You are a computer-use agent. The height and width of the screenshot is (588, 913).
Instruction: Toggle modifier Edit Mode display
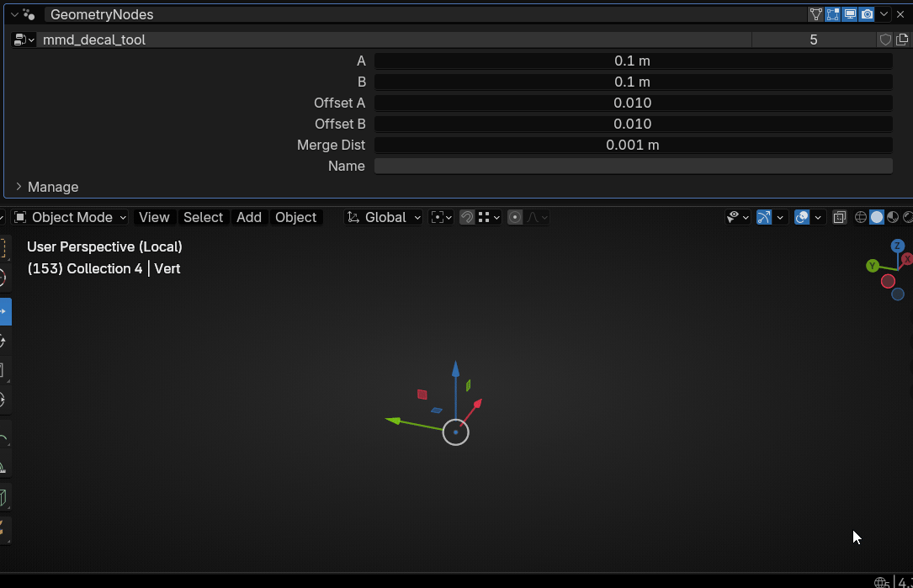tap(833, 14)
